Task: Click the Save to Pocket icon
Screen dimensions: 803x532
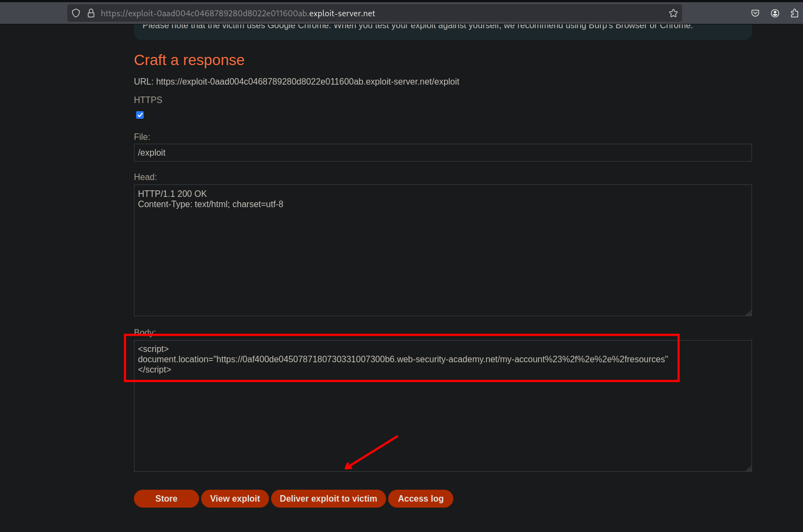Action: tap(755, 13)
